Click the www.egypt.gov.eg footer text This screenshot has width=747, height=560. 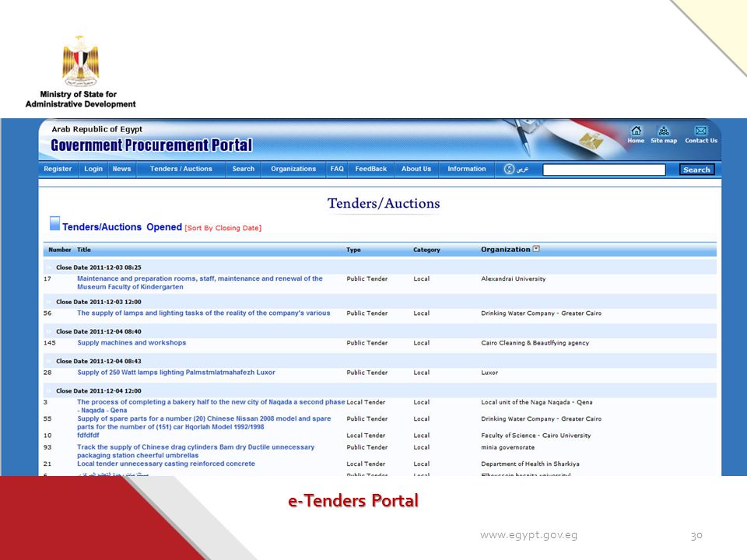pyautogui.click(x=528, y=535)
